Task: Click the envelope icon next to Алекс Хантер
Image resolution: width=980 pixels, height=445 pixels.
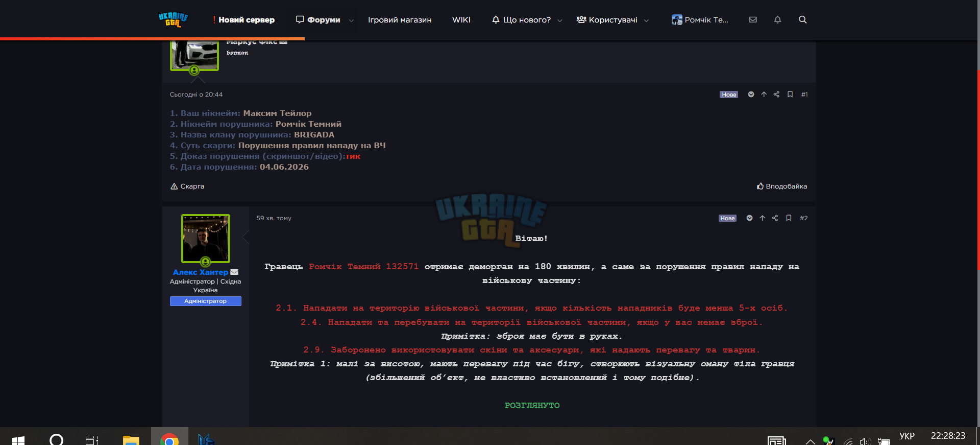Action: (x=234, y=272)
